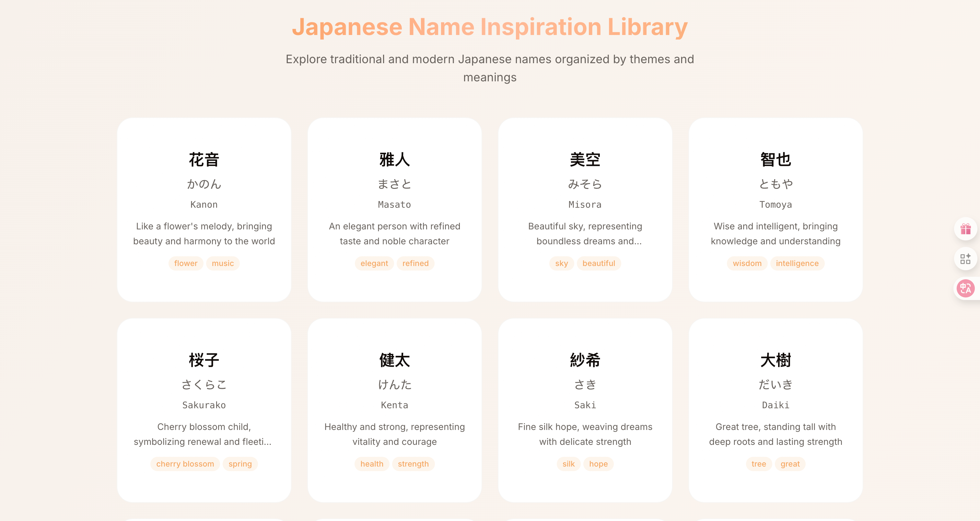Image resolution: width=980 pixels, height=521 pixels.
Task: Open the 花音 kanji name heading
Action: 204,159
